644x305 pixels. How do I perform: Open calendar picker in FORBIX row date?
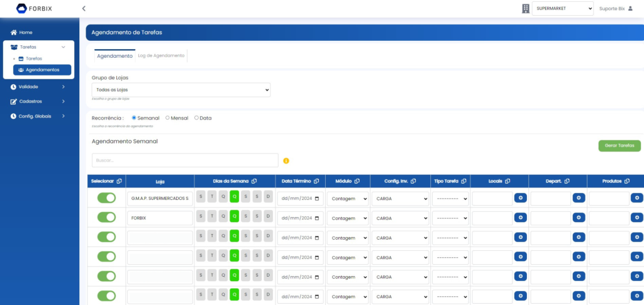317,218
